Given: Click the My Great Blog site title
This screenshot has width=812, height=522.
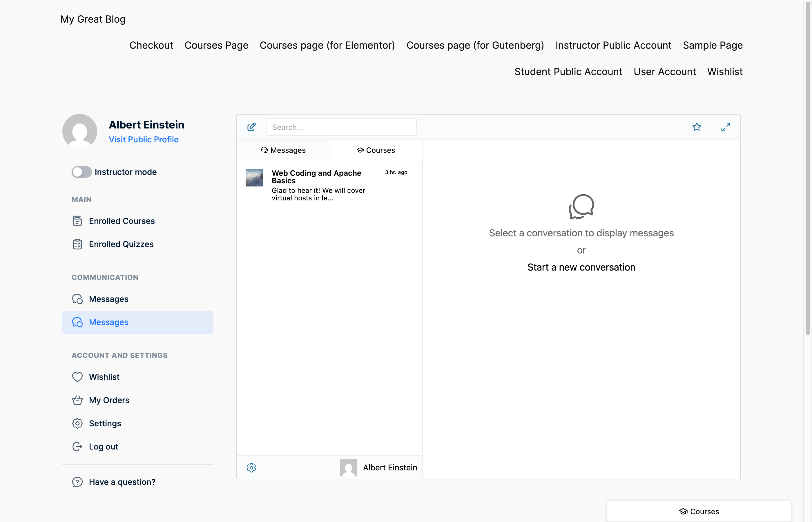Looking at the screenshot, I should (x=93, y=19).
